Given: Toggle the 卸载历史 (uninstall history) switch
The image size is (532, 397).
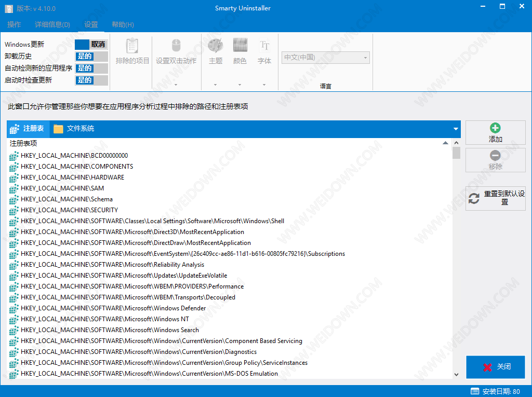Looking at the screenshot, I should point(91,56).
